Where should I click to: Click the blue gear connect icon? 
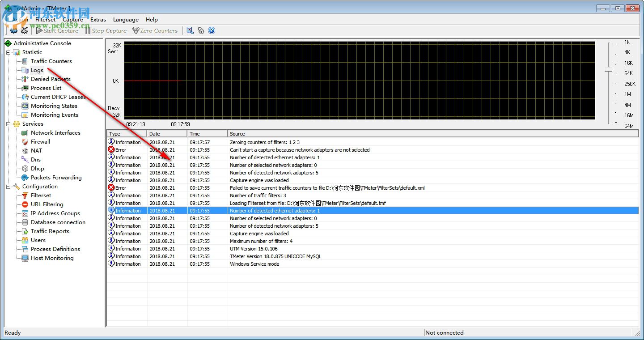(x=14, y=30)
